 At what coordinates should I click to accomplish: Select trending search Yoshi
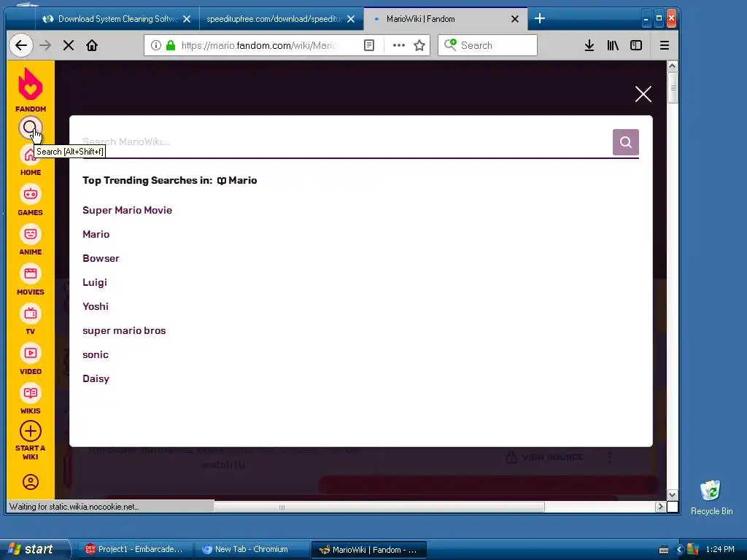point(96,306)
